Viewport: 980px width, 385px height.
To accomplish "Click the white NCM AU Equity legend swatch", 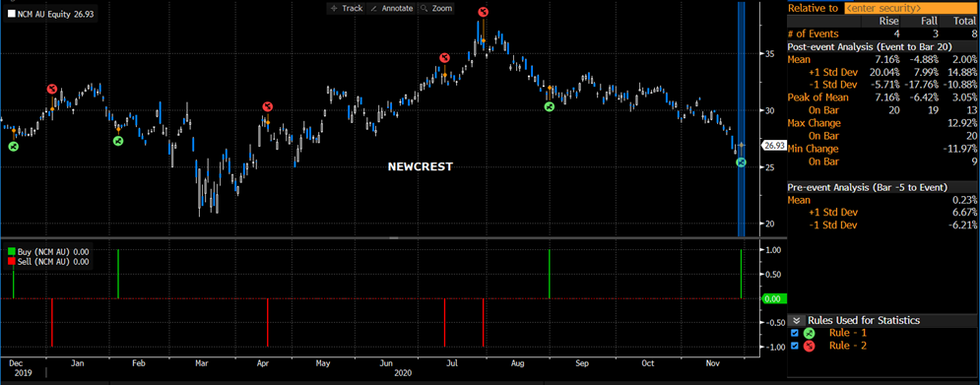I will point(11,13).
